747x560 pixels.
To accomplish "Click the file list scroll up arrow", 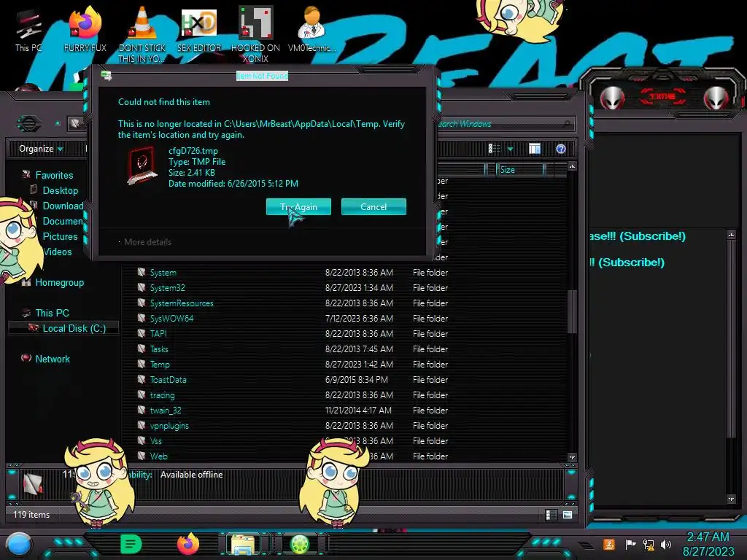I will [572, 166].
